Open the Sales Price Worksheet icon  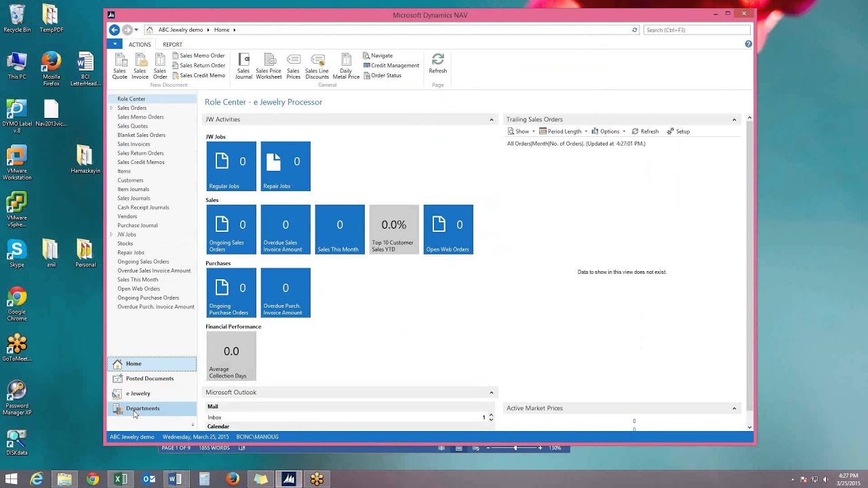(x=269, y=66)
